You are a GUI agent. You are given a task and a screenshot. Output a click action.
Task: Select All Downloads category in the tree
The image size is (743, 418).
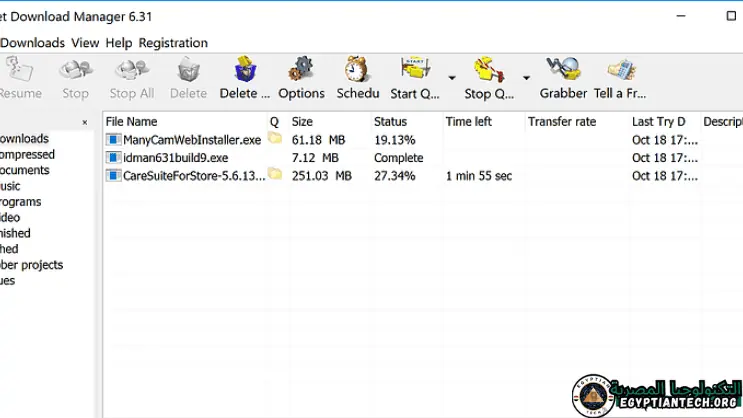point(24,138)
